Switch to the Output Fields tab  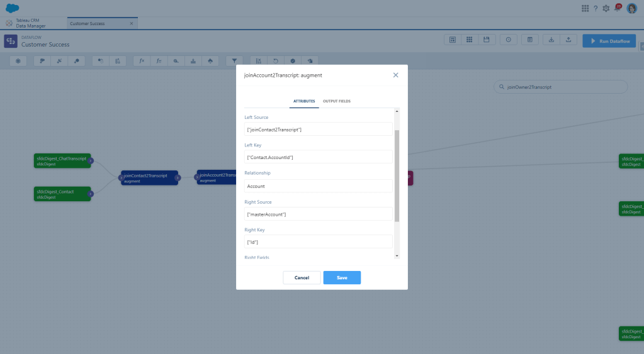coord(337,101)
